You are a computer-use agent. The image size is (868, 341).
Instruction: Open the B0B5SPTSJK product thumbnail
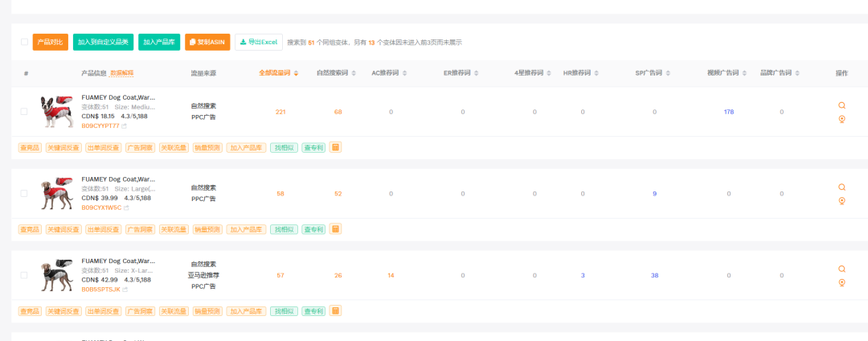(57, 275)
